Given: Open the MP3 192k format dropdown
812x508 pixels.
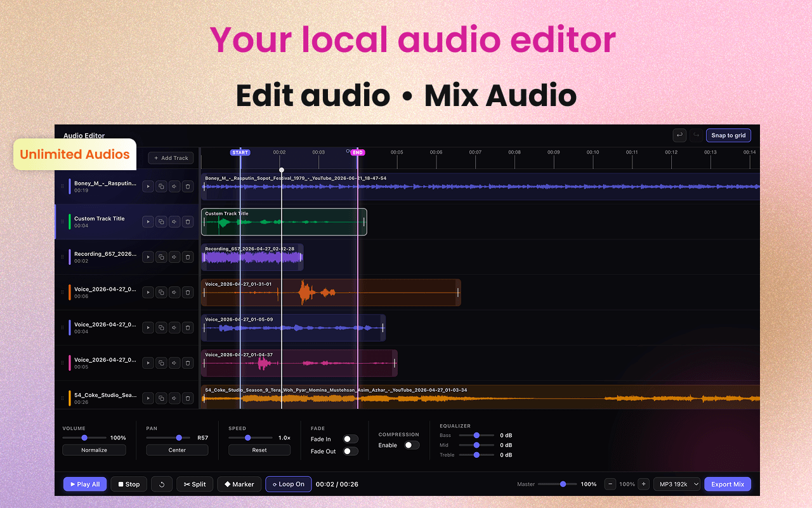Looking at the screenshot, I should [x=677, y=484].
